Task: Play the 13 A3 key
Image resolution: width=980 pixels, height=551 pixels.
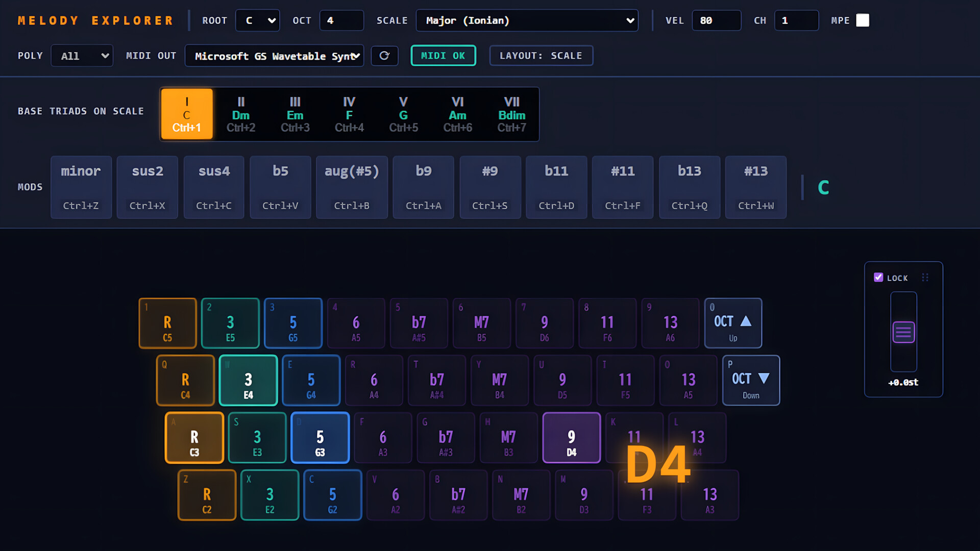Action: coord(709,495)
